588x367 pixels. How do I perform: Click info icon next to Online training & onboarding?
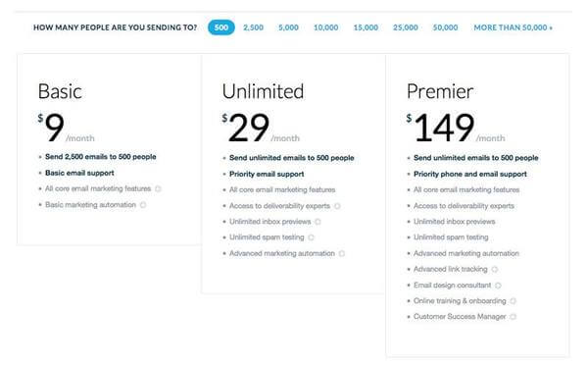click(x=513, y=301)
